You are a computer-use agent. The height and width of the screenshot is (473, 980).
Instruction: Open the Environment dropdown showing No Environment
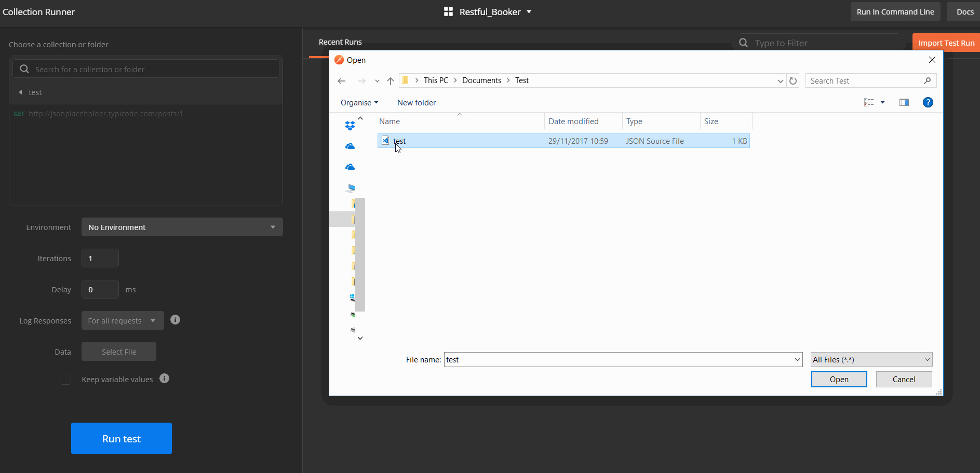[x=182, y=227]
